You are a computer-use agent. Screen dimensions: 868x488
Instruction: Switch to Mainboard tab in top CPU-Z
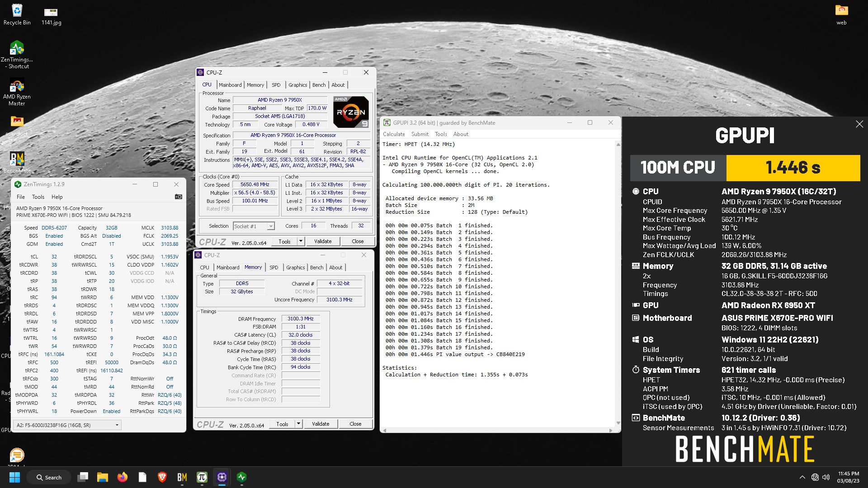(x=230, y=85)
